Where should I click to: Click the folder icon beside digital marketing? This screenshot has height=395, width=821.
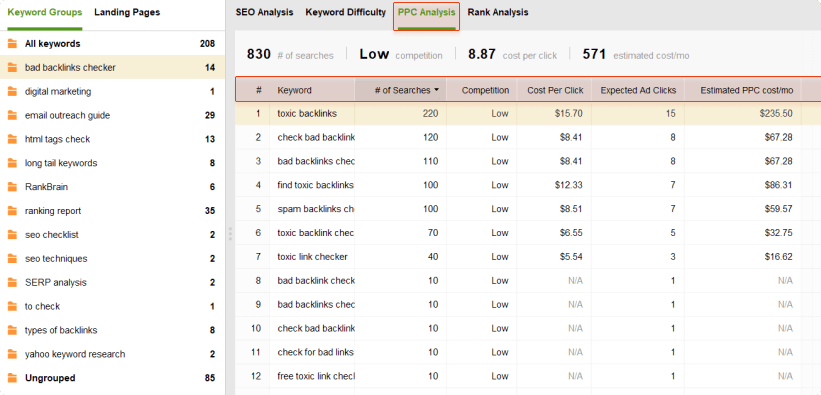point(13,92)
